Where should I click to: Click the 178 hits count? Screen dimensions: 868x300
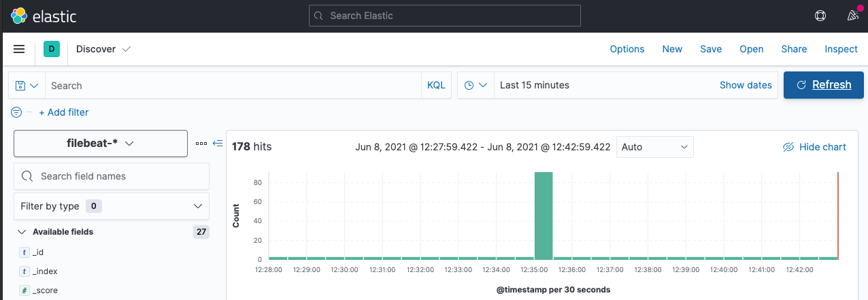252,147
